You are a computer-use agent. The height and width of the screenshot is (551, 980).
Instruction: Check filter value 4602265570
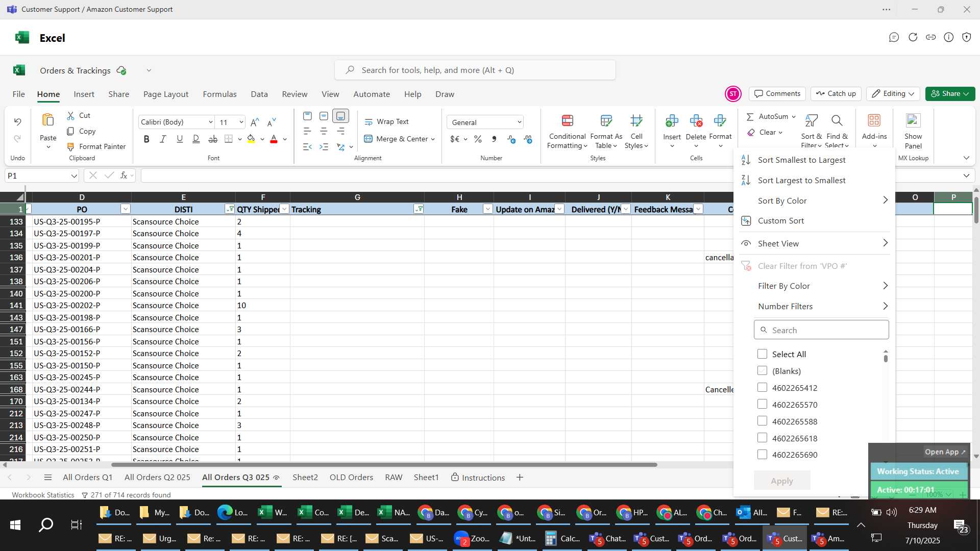(x=762, y=405)
